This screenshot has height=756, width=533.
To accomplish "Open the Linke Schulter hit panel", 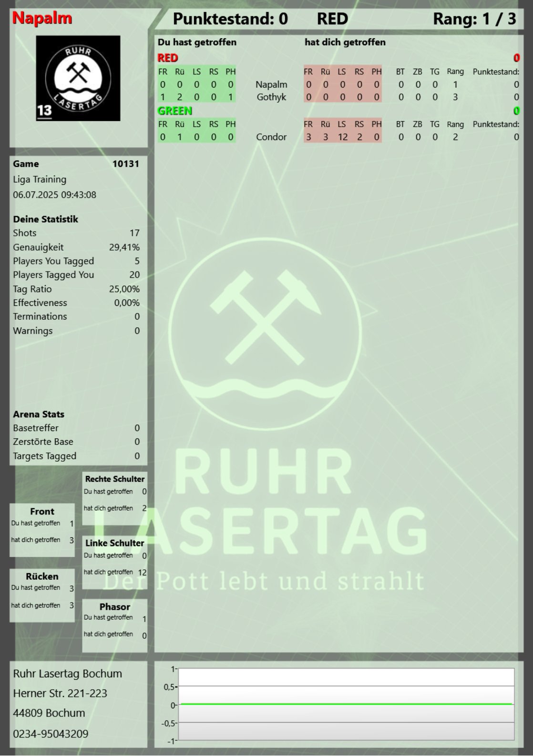I will point(114,561).
